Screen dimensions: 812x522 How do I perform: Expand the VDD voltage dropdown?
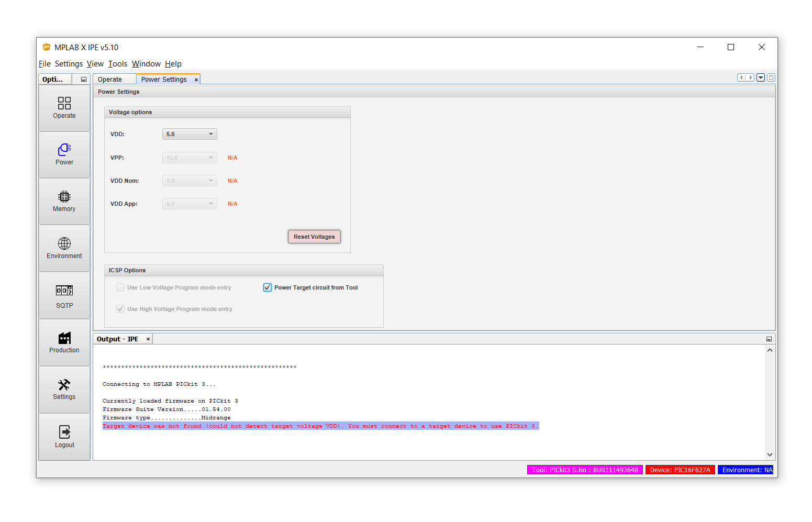pos(190,134)
